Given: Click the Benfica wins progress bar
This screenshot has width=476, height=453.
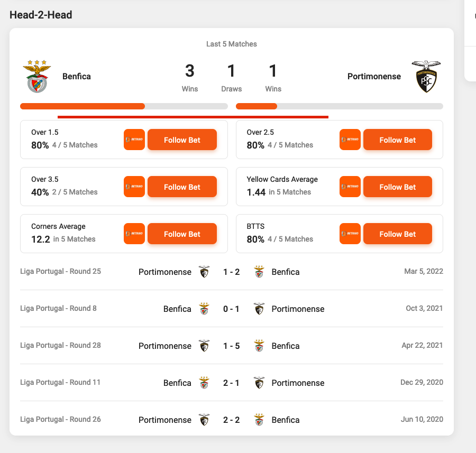Looking at the screenshot, I should click(82, 106).
